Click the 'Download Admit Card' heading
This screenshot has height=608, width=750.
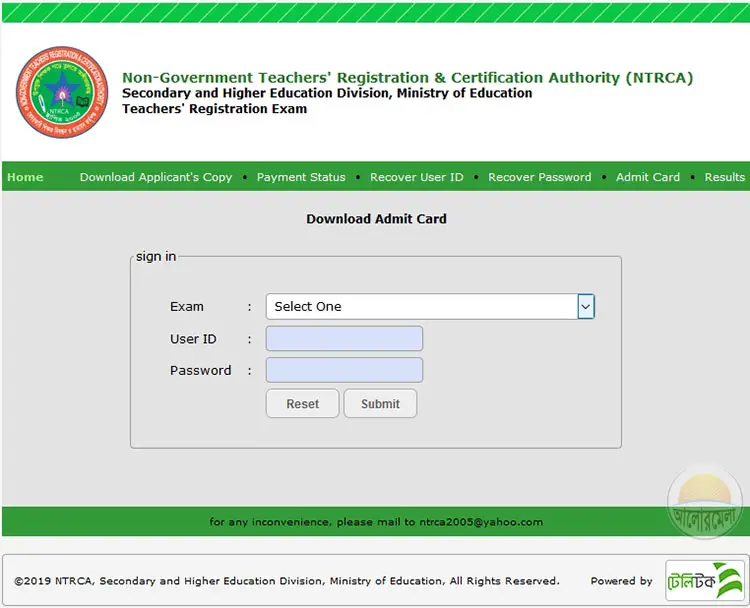coord(376,219)
